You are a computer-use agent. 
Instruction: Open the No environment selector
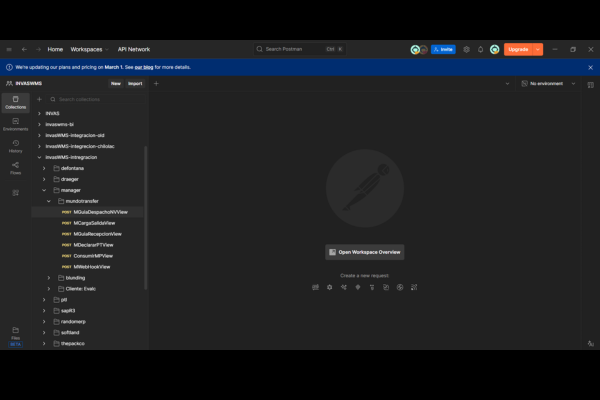[x=548, y=83]
